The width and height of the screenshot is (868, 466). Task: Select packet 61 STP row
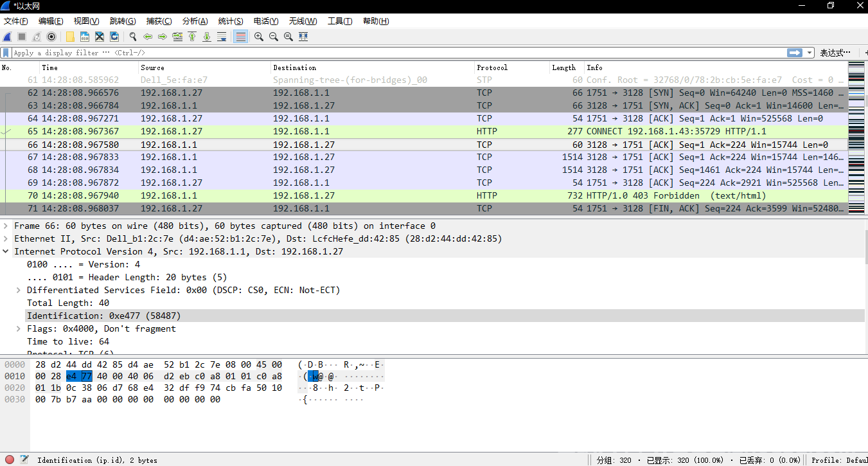(424, 80)
